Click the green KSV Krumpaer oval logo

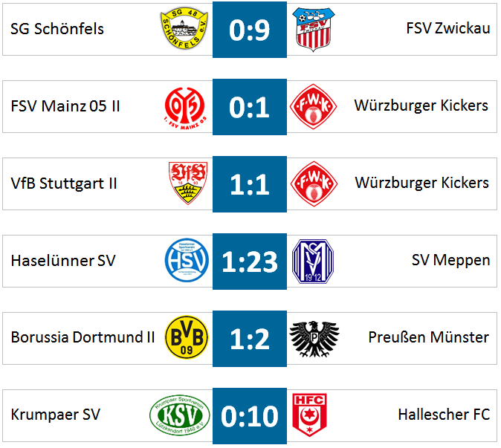[x=180, y=415]
